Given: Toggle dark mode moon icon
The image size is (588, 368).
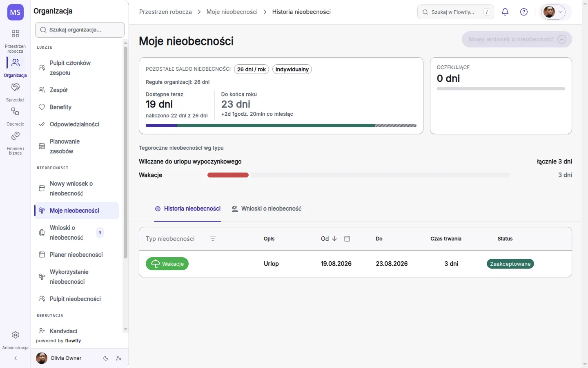Looking at the screenshot, I should pos(106,358).
